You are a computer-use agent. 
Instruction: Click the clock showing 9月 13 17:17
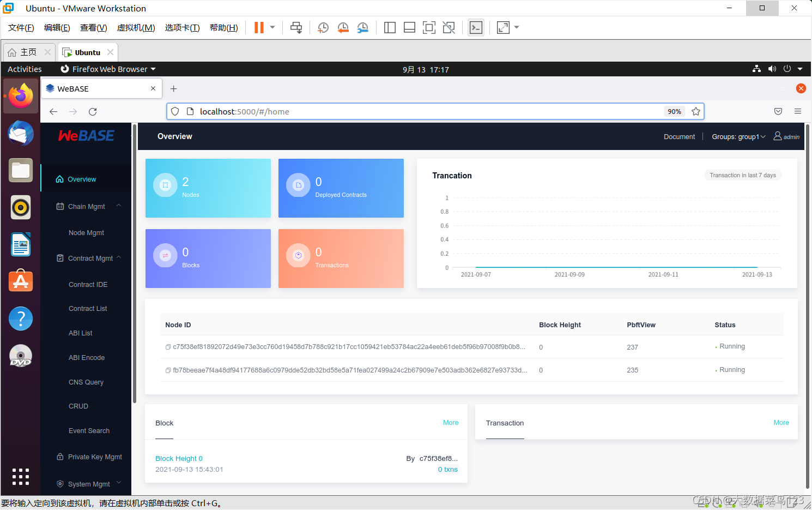click(x=426, y=70)
